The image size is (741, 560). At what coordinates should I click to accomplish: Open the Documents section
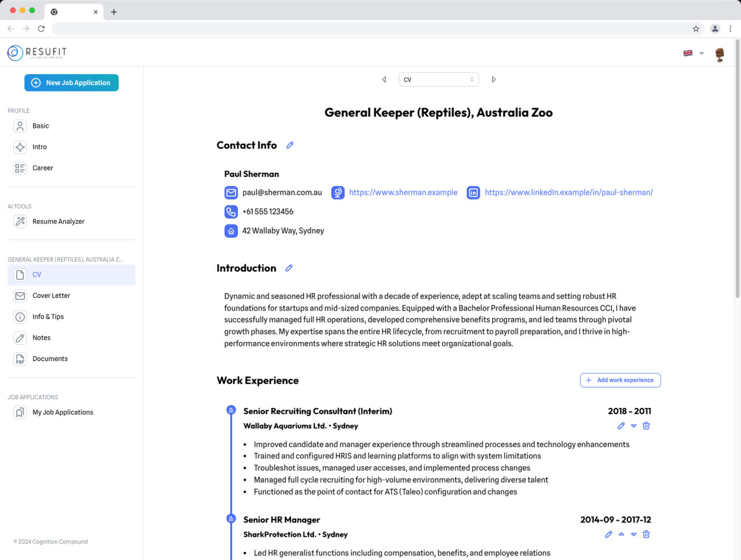[x=49, y=359]
